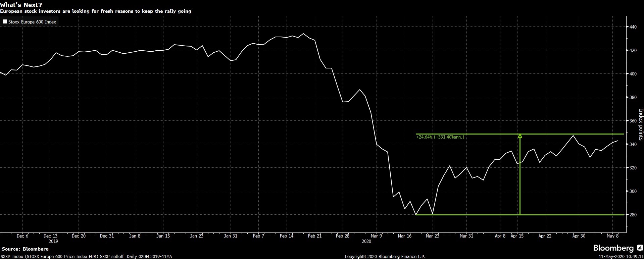Click the "11-May-2020 10:49:11" timestamp
This screenshot has width=644, height=260.
(622, 257)
